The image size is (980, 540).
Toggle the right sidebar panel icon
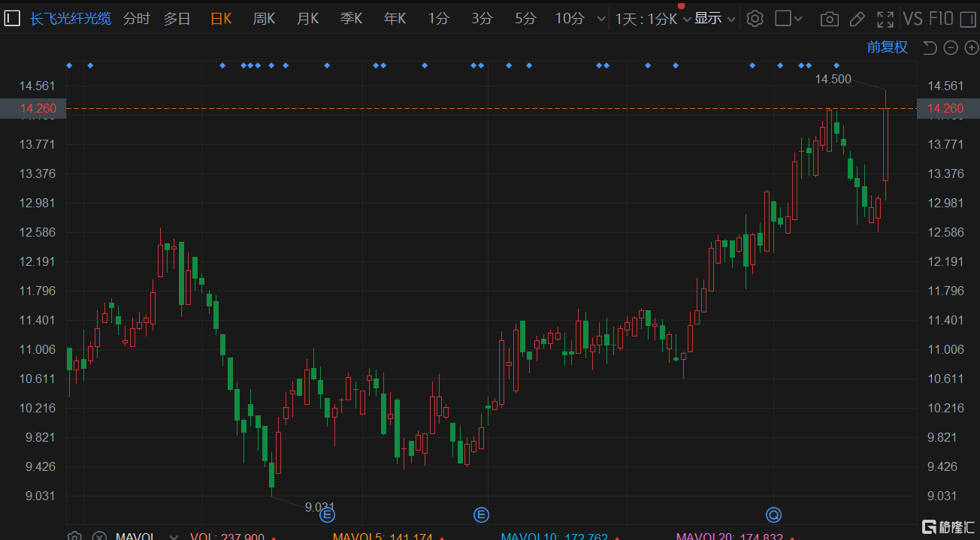[967, 18]
